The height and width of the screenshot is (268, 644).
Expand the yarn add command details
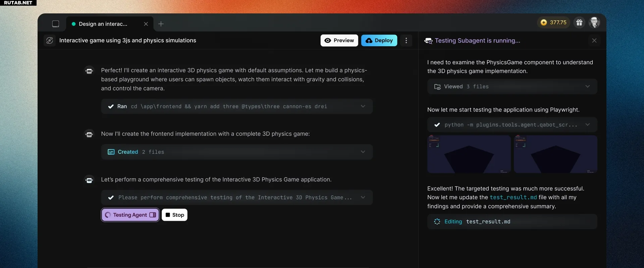(363, 107)
